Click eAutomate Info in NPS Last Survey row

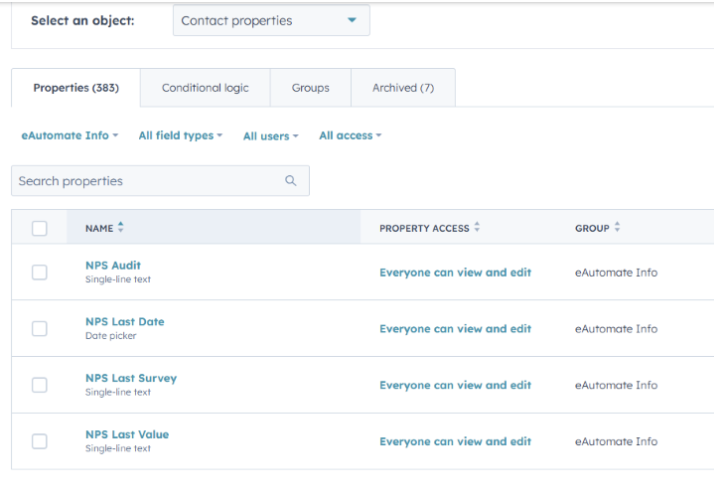pyautogui.click(x=616, y=385)
